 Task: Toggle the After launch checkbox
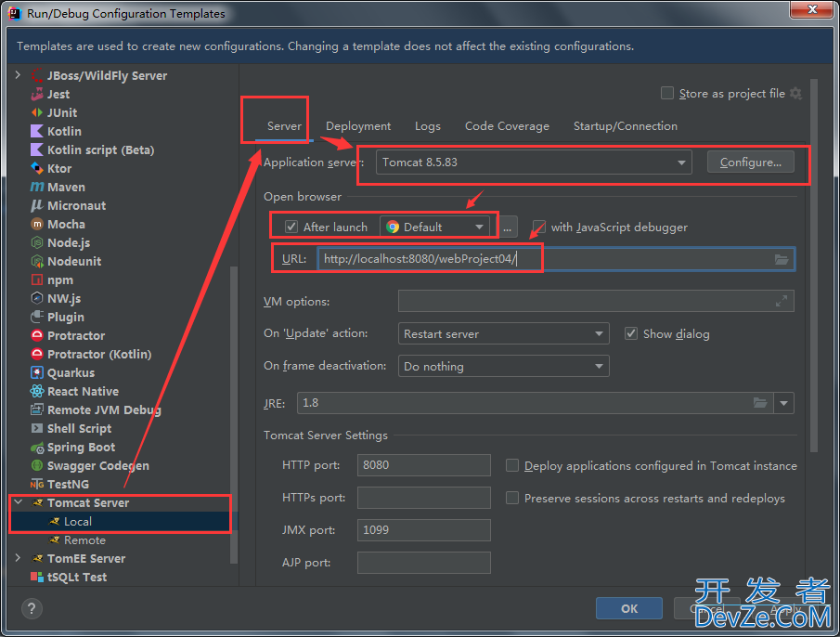[x=291, y=227]
